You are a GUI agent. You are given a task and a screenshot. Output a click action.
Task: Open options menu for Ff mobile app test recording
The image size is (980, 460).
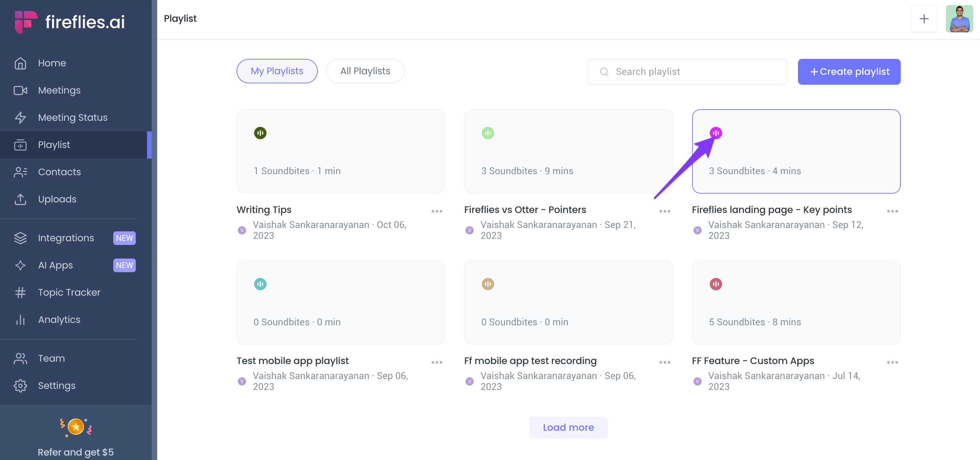(664, 362)
